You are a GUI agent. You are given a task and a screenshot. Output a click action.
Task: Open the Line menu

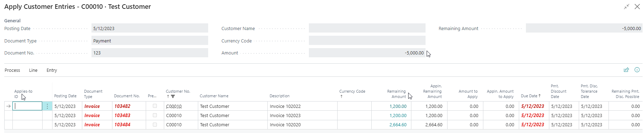[33, 70]
